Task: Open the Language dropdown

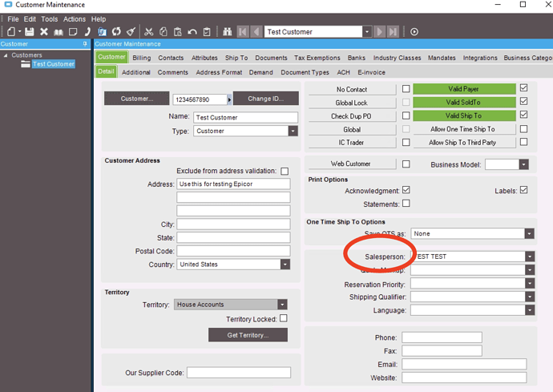Action: pyautogui.click(x=530, y=310)
